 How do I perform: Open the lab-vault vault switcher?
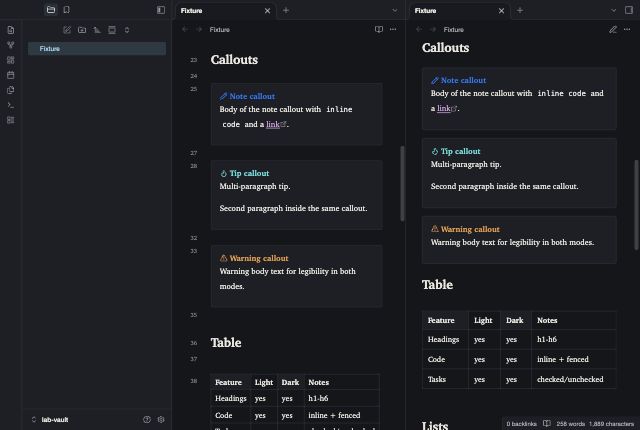point(50,419)
